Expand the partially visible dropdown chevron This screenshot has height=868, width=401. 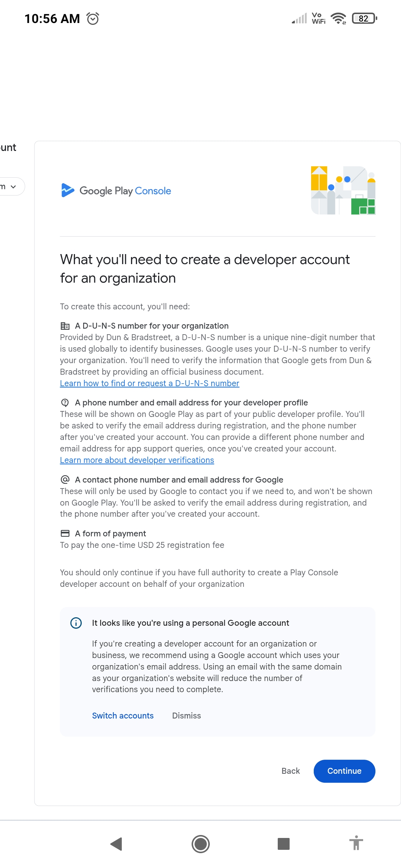[14, 187]
